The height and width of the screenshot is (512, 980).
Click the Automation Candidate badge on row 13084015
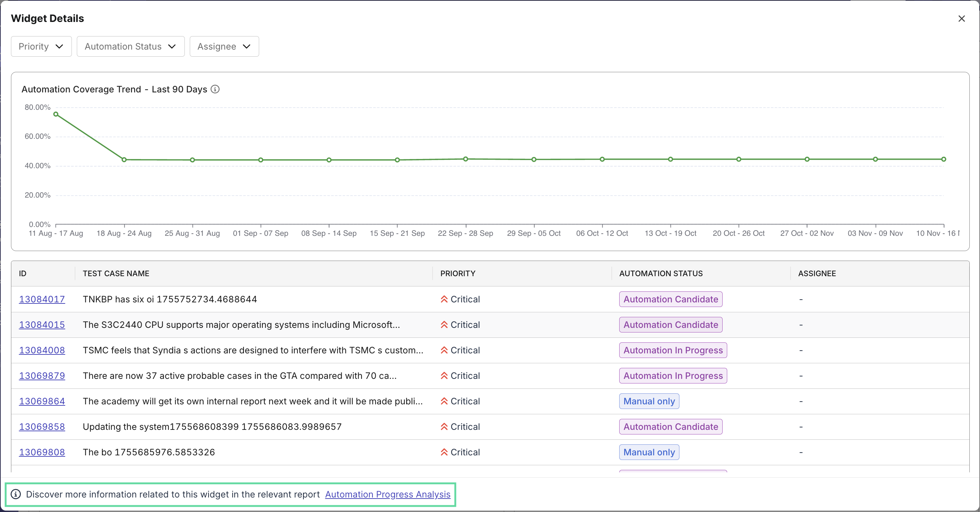point(670,325)
